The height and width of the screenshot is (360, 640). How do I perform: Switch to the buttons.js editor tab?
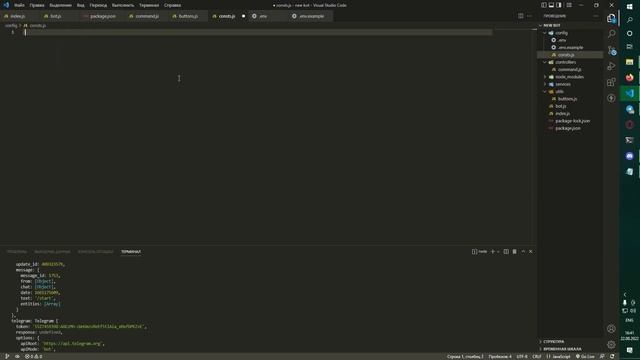tap(188, 16)
